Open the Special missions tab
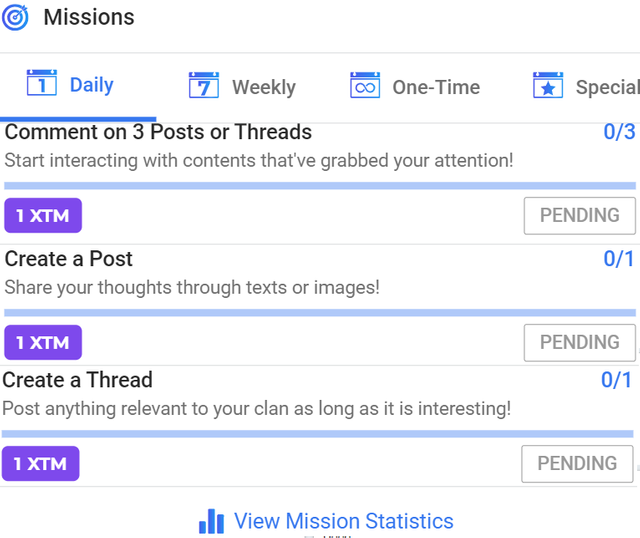The width and height of the screenshot is (640, 538). click(x=585, y=86)
